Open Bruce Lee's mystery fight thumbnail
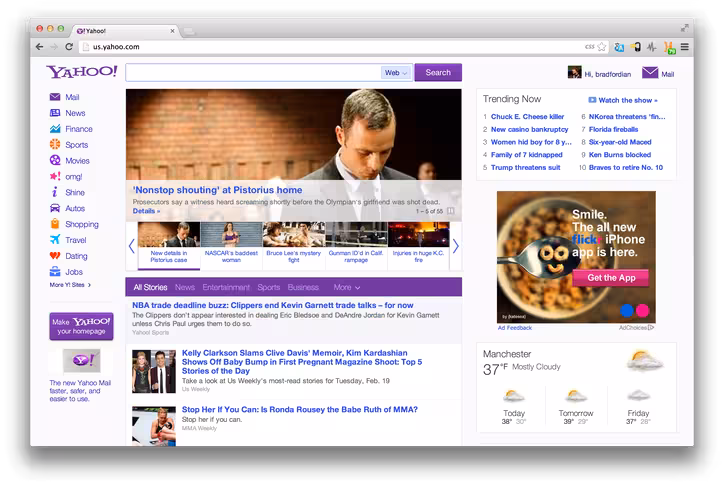The image size is (724, 488). click(x=294, y=245)
